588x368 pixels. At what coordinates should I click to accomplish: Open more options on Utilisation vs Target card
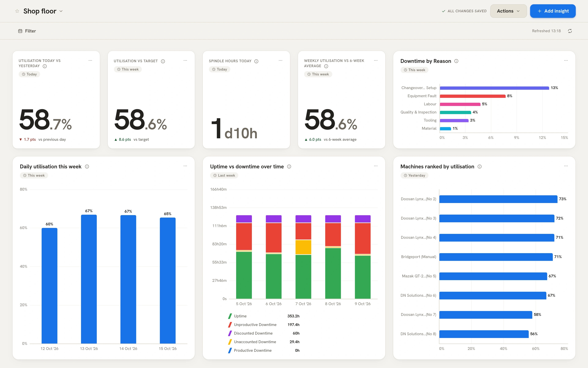click(185, 60)
